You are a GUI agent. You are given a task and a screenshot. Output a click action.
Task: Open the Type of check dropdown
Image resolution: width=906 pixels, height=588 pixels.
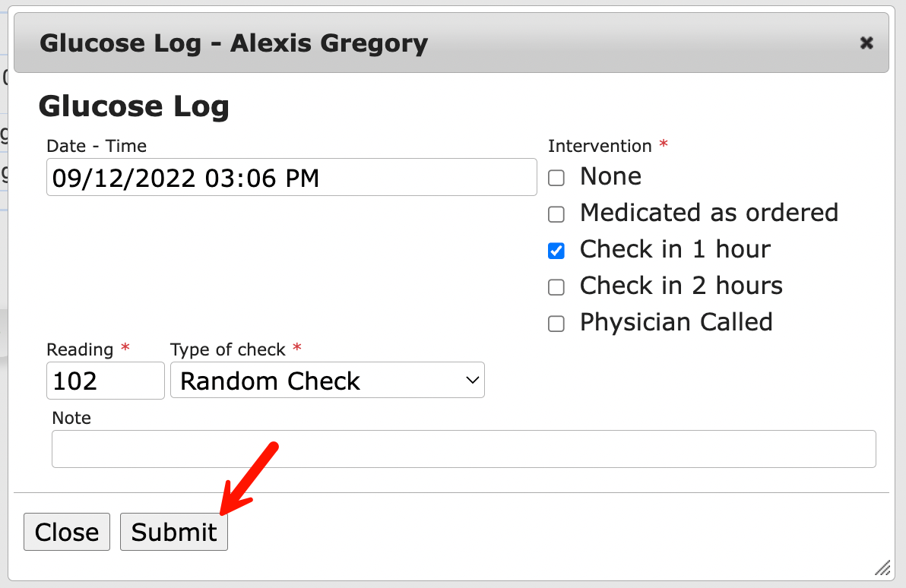point(327,381)
